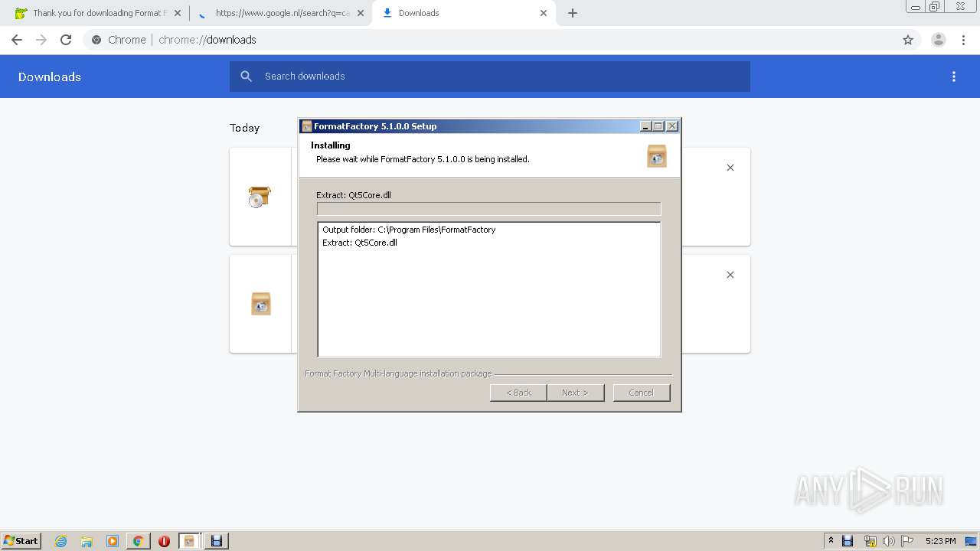
Task: Open a new Chrome tab with plus
Action: tap(573, 13)
